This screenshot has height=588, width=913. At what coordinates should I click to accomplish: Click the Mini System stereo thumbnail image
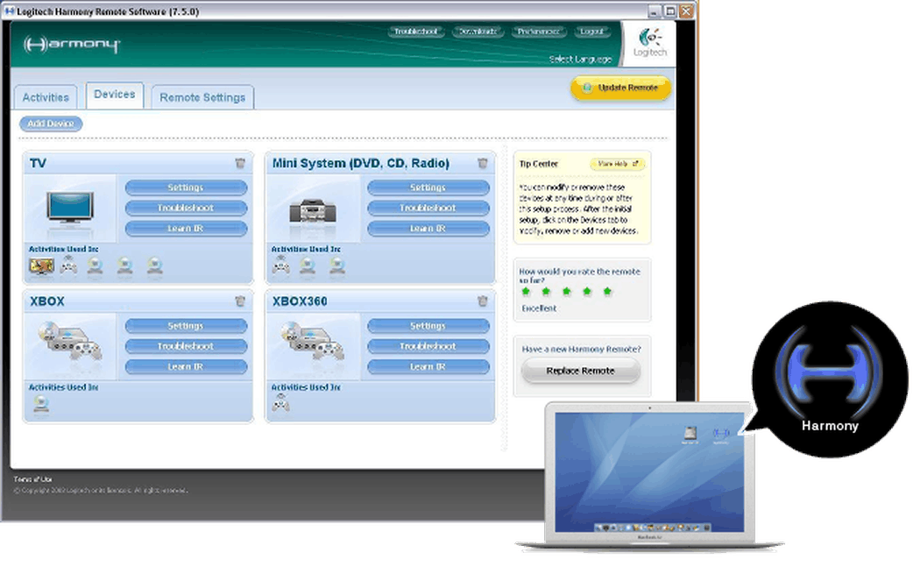313,210
